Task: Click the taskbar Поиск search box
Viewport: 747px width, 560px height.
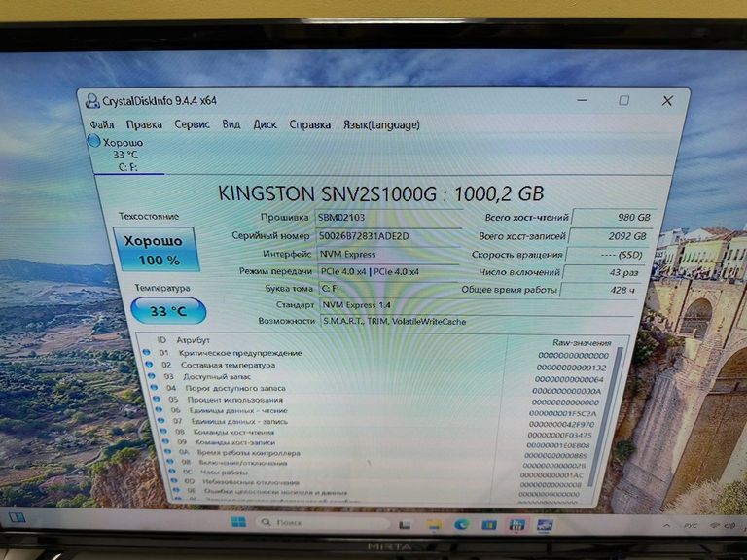Action: click(323, 522)
